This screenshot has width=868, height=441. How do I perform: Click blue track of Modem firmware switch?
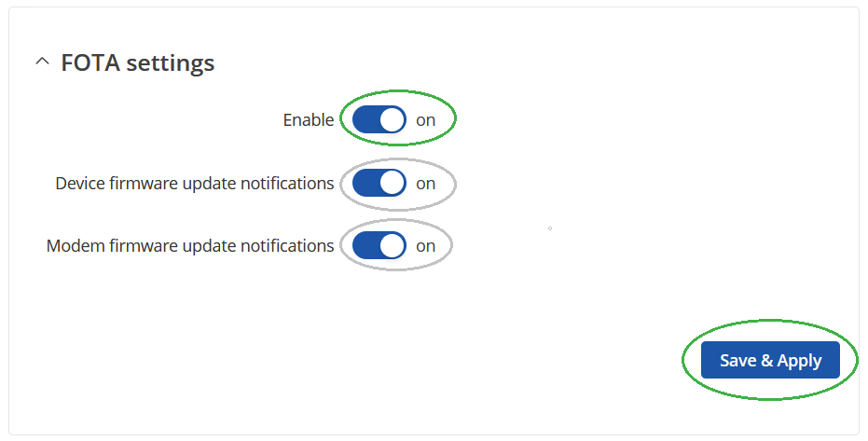pos(365,246)
